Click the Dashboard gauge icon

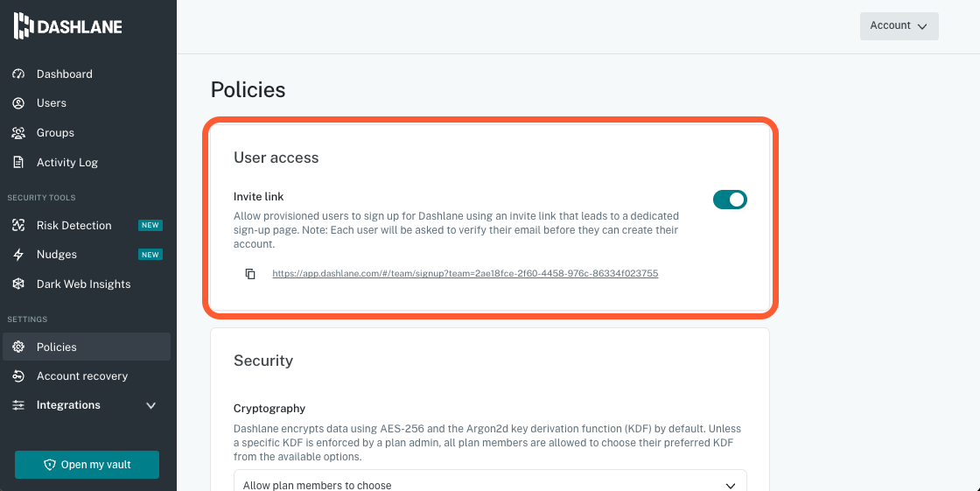coord(18,74)
